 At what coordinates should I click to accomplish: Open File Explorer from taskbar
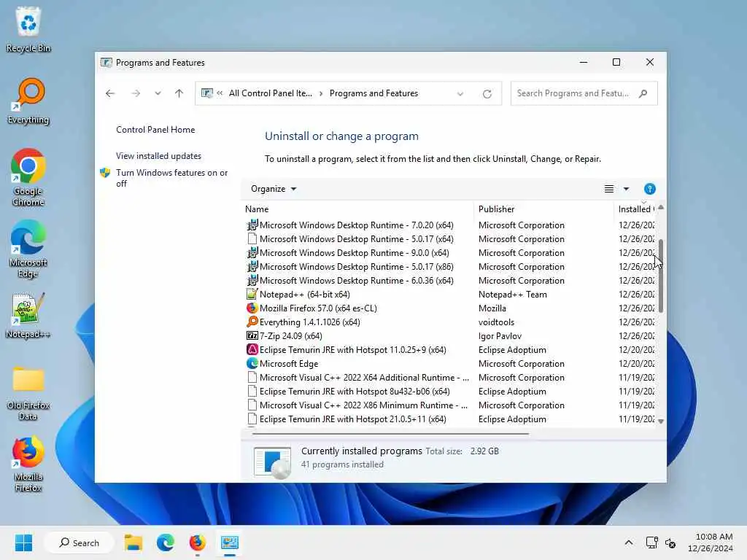pyautogui.click(x=133, y=542)
